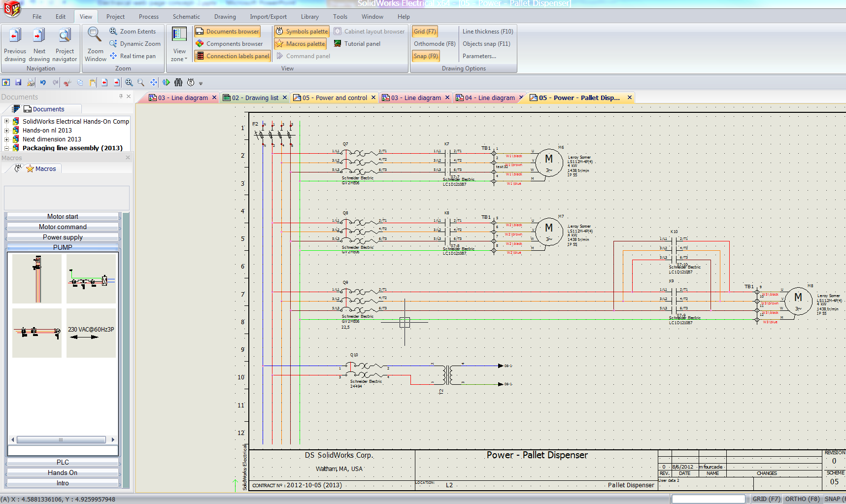The image size is (846, 504).
Task: Switch to 04 - Line diagram tab
Action: coord(490,98)
